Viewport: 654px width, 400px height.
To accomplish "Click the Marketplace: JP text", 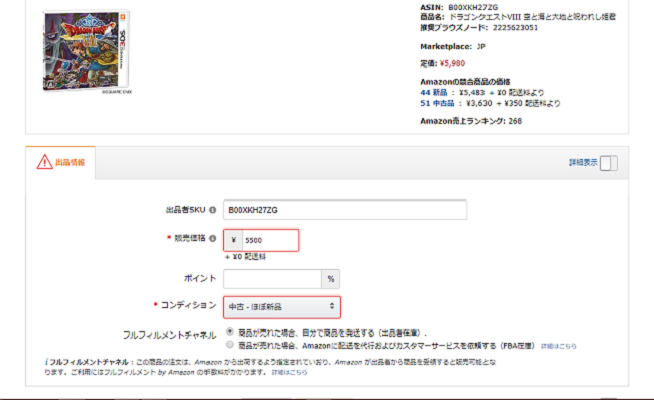I will [453, 46].
